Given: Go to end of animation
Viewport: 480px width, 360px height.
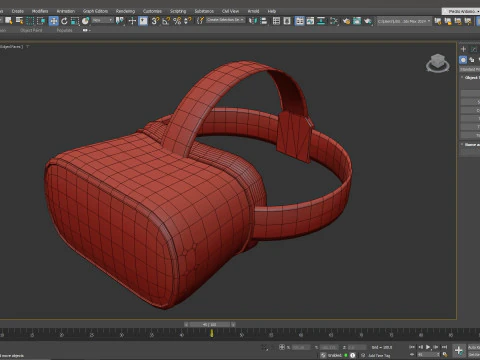Looking at the screenshot, I should click(444, 347).
